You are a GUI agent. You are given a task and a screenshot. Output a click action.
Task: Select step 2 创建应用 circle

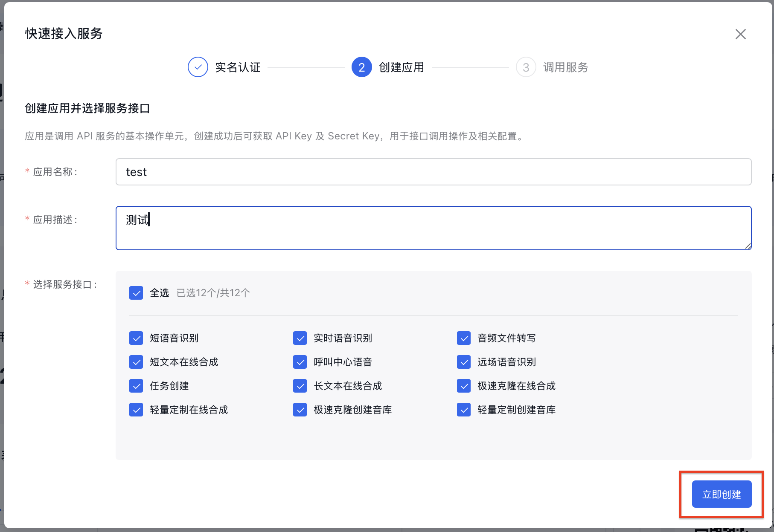(x=362, y=67)
